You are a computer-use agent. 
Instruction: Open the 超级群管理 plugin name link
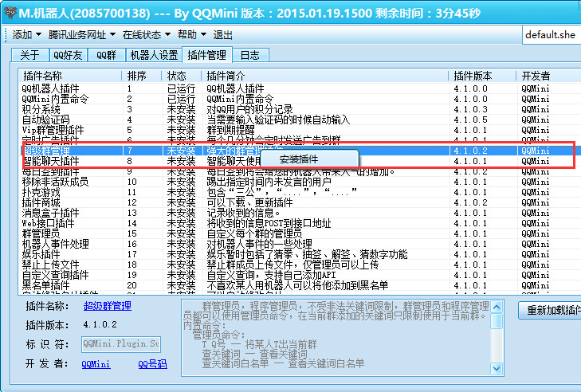tap(108, 305)
